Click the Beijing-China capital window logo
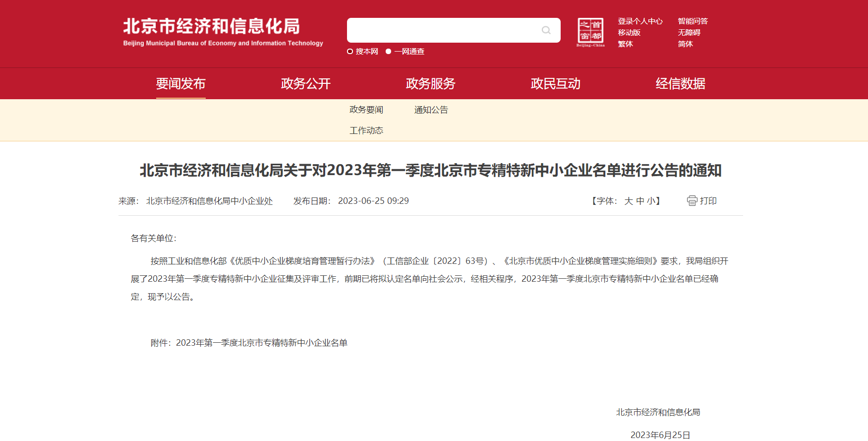Viewport: 868px width, 441px height. coord(590,32)
